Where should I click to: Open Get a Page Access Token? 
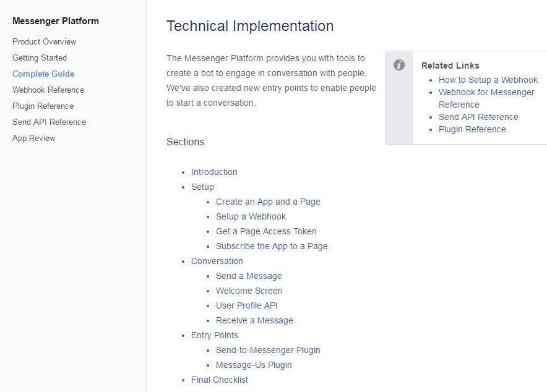point(266,231)
